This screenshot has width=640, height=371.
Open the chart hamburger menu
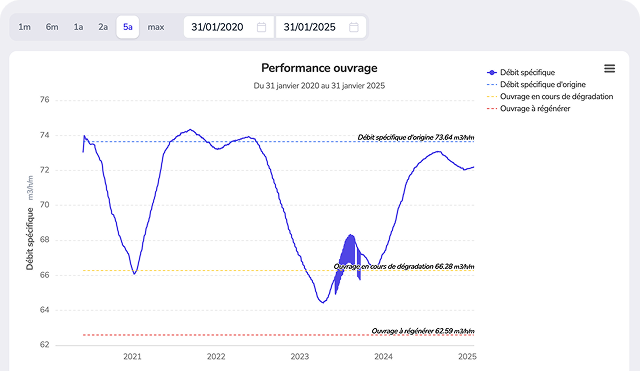click(x=609, y=69)
